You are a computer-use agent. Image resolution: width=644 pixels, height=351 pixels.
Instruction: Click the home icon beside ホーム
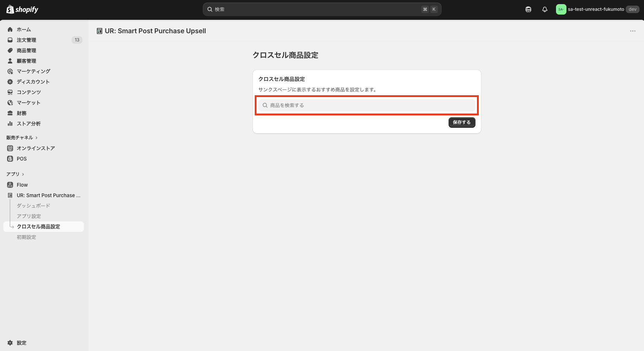[x=10, y=29]
